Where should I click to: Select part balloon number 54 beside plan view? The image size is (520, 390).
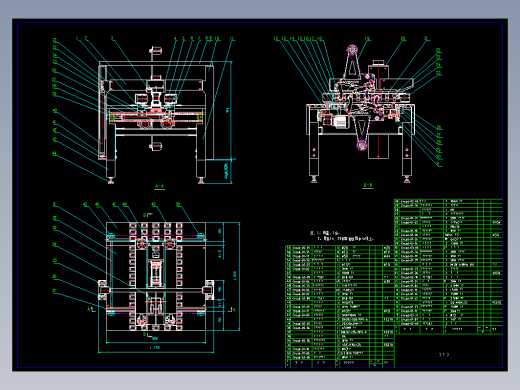tap(54, 244)
